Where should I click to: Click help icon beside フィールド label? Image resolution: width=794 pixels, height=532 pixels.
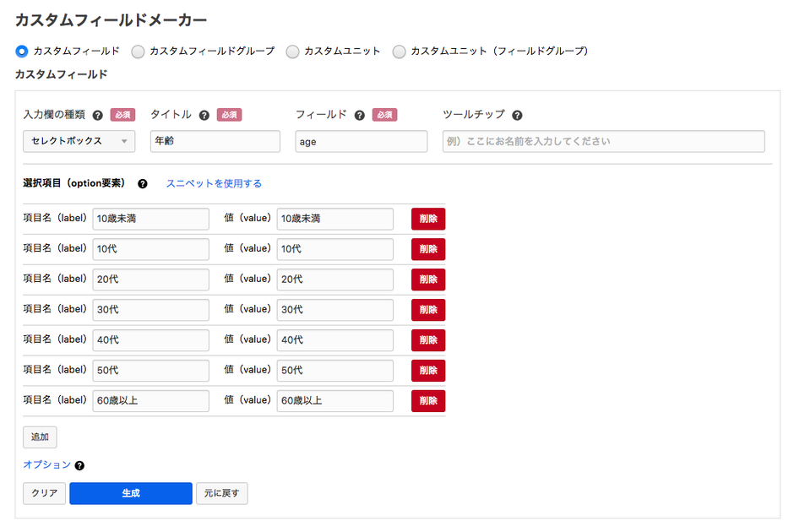[360, 116]
